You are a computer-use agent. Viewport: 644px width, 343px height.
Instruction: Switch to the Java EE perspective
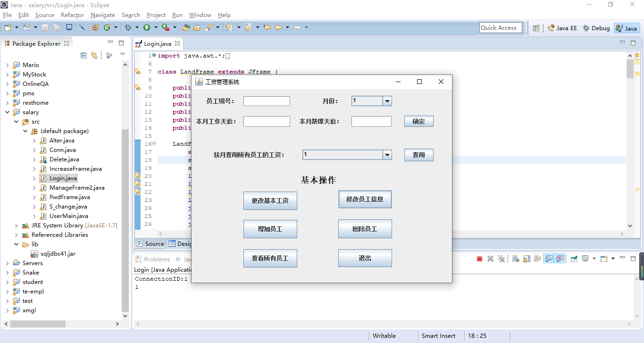[562, 28]
